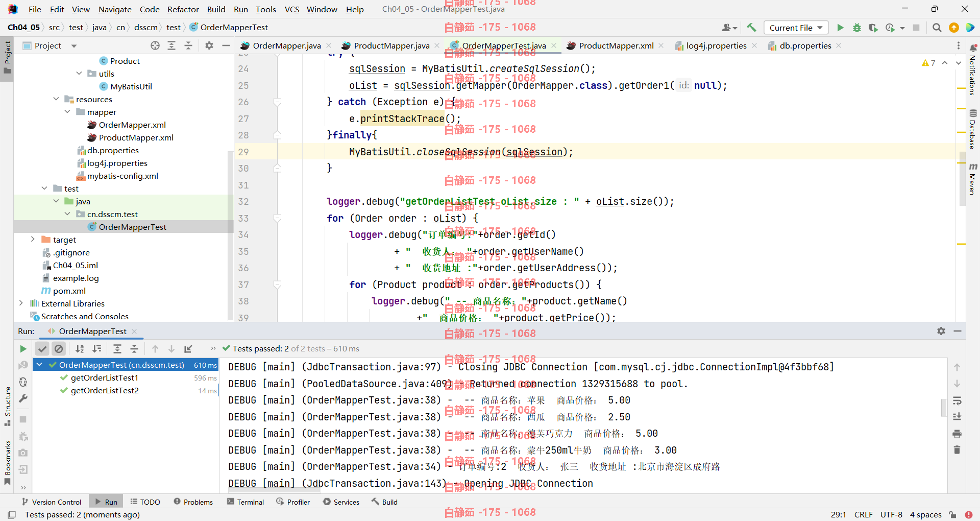This screenshot has width=980, height=521.
Task: Collapse all test results
Action: 134,349
